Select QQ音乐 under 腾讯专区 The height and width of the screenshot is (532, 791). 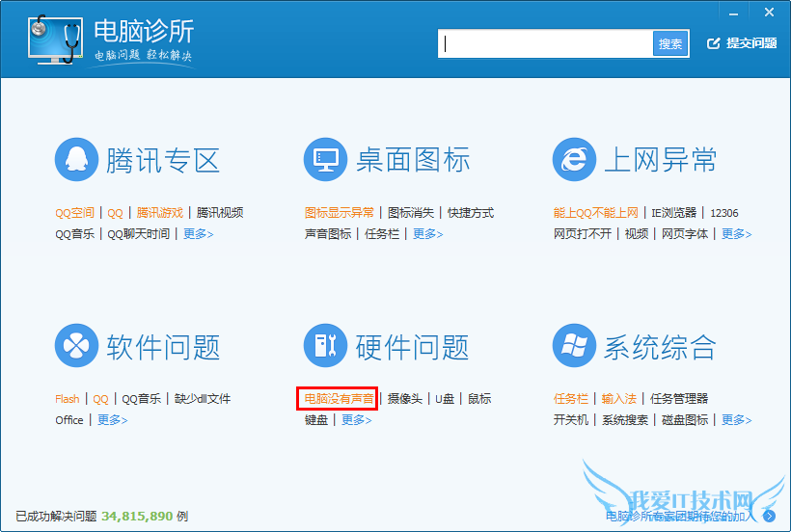click(x=74, y=234)
